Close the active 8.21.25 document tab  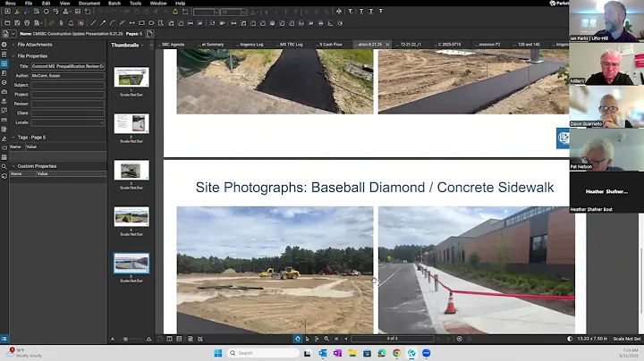click(x=387, y=45)
